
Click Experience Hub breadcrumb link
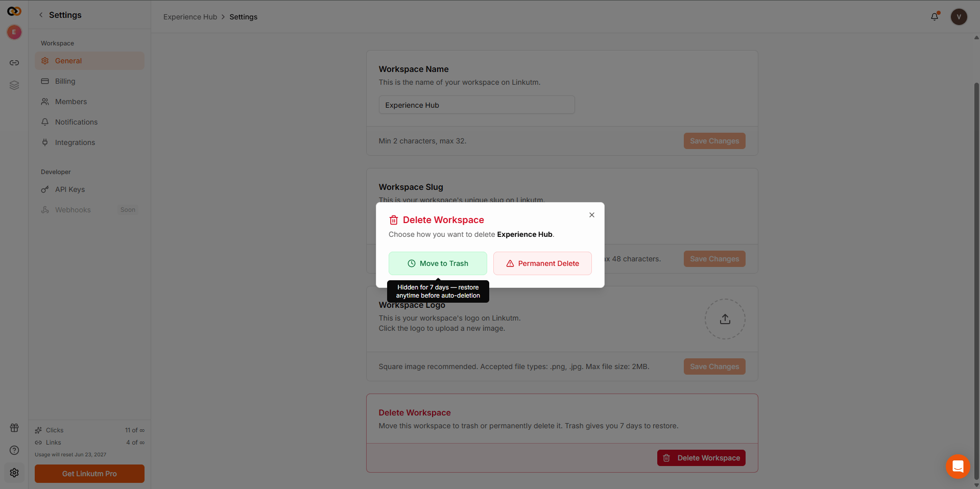(x=190, y=17)
